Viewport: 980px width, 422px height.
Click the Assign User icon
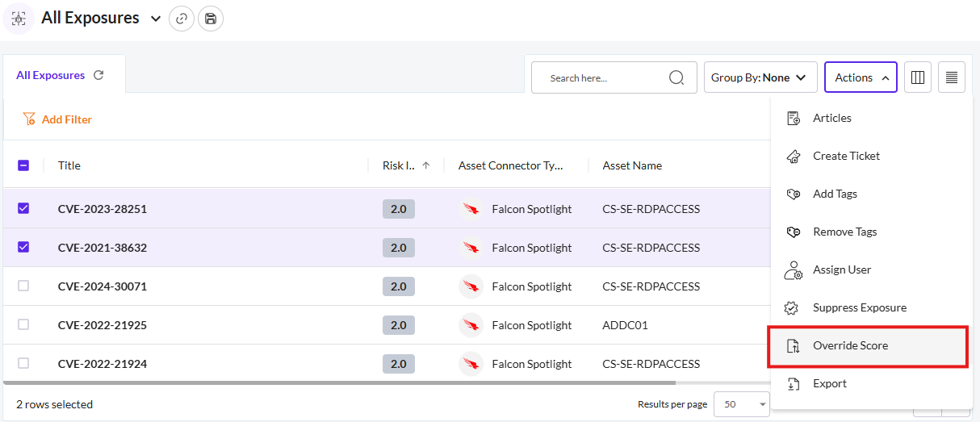[x=794, y=269]
